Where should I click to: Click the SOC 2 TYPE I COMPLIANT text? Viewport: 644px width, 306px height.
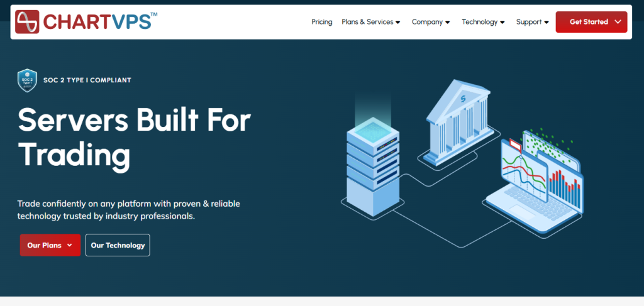point(87,80)
